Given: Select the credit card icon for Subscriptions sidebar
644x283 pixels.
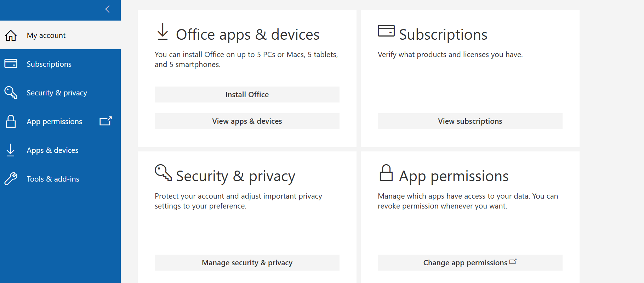Looking at the screenshot, I should click(x=11, y=64).
